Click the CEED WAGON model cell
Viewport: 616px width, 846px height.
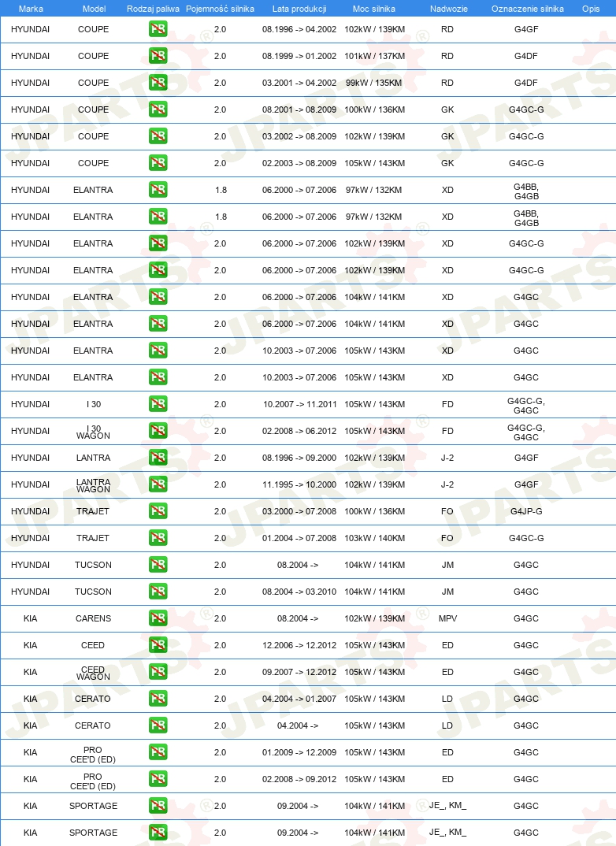tap(93, 673)
